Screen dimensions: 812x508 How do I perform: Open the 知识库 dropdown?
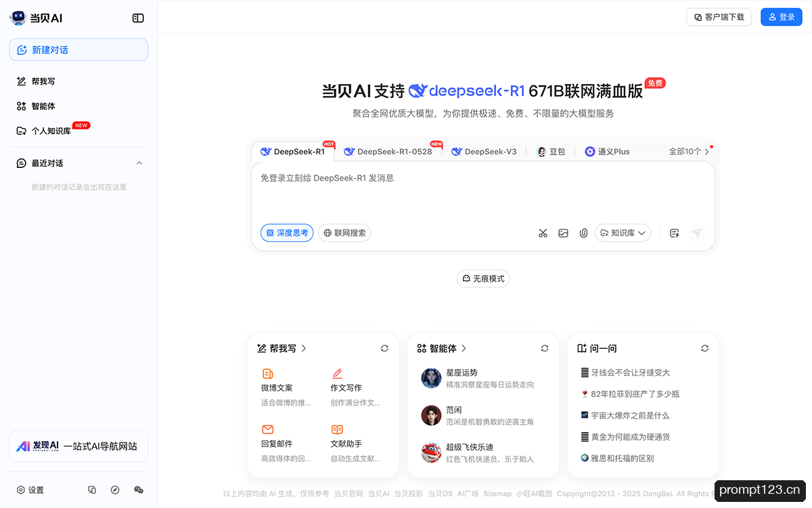click(623, 233)
